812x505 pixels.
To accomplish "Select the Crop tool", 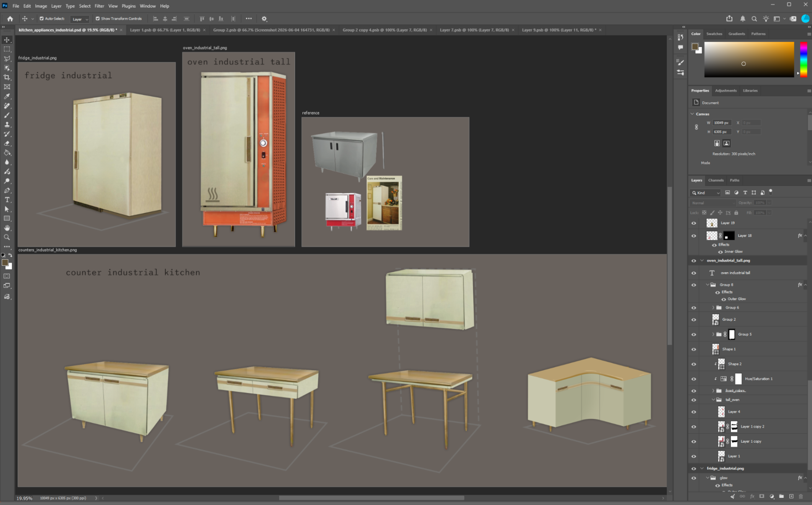I will point(7,77).
